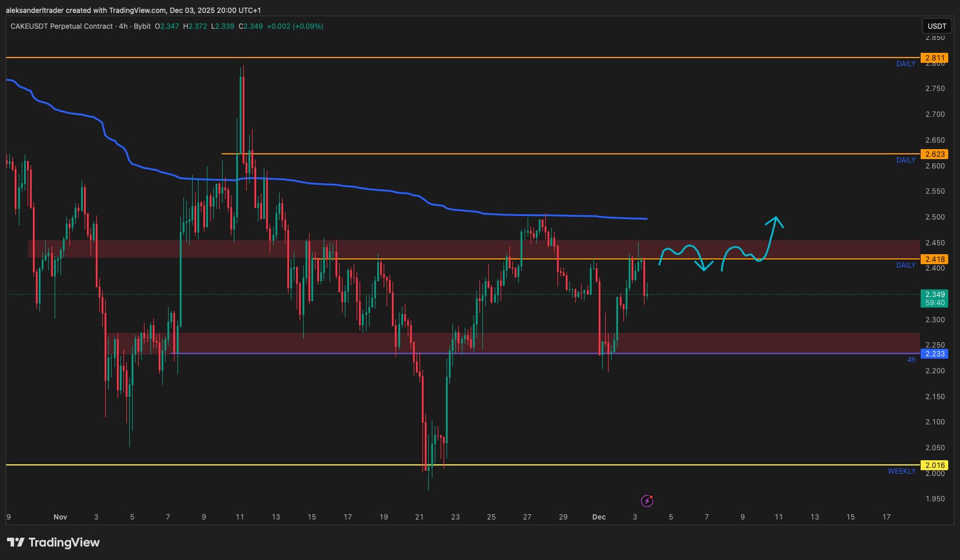Click the CAKEUSDT Perpetual Contract symbol title

click(61, 26)
